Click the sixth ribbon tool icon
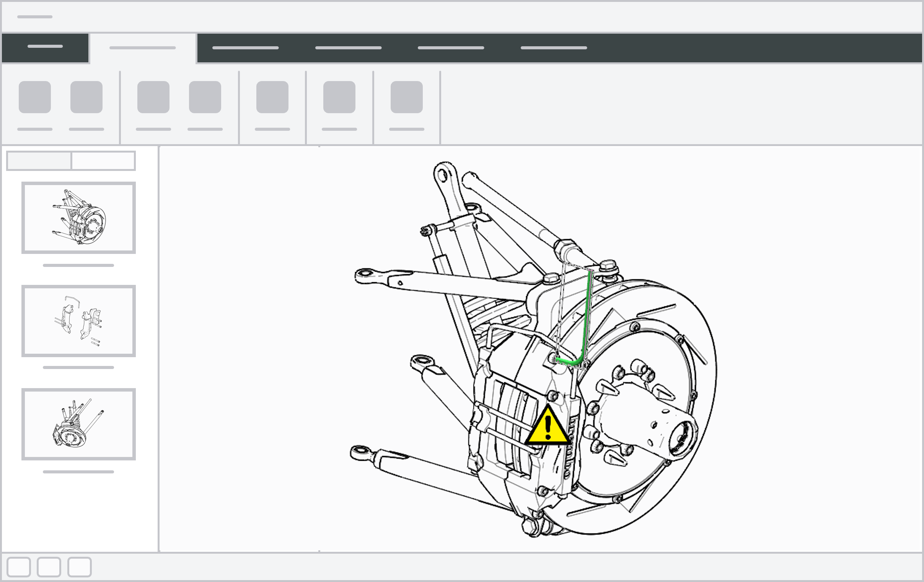 click(339, 97)
